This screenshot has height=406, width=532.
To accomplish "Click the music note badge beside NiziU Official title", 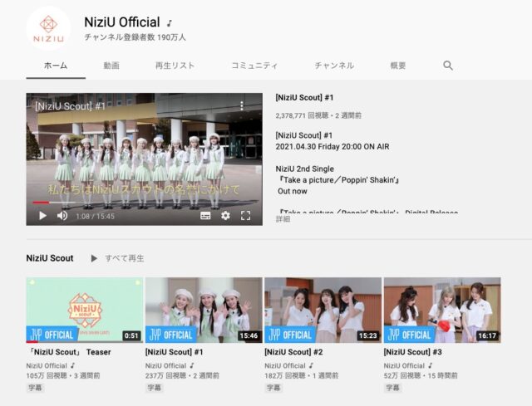I will tap(170, 23).
